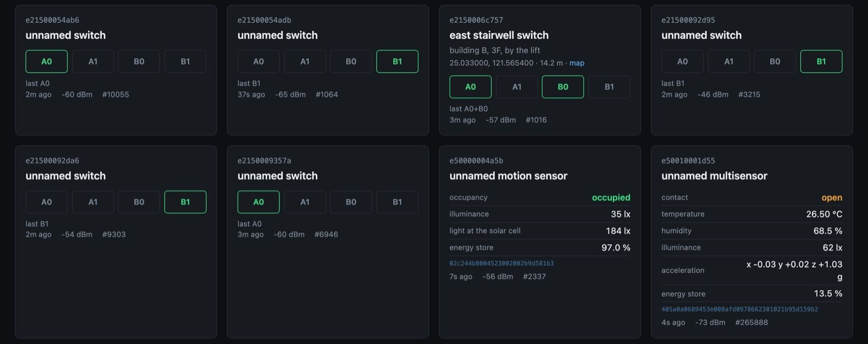Viewport: 868px width, 344px height.
Task: Click the green 'occupied' status value
Action: [x=611, y=198]
